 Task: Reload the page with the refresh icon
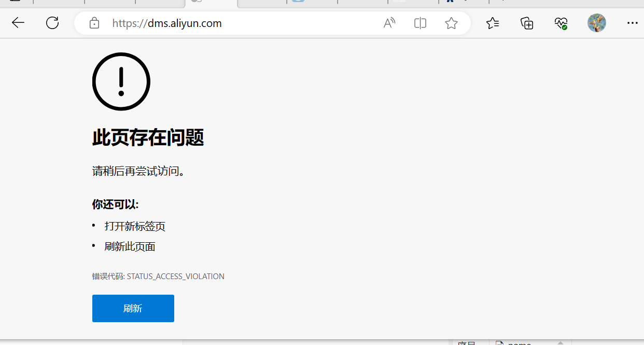[52, 23]
